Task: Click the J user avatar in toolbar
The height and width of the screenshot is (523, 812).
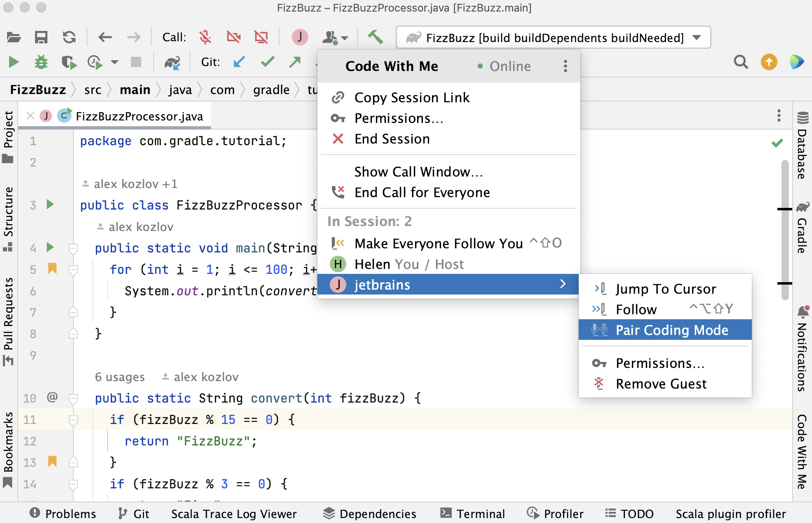Action: [x=300, y=38]
